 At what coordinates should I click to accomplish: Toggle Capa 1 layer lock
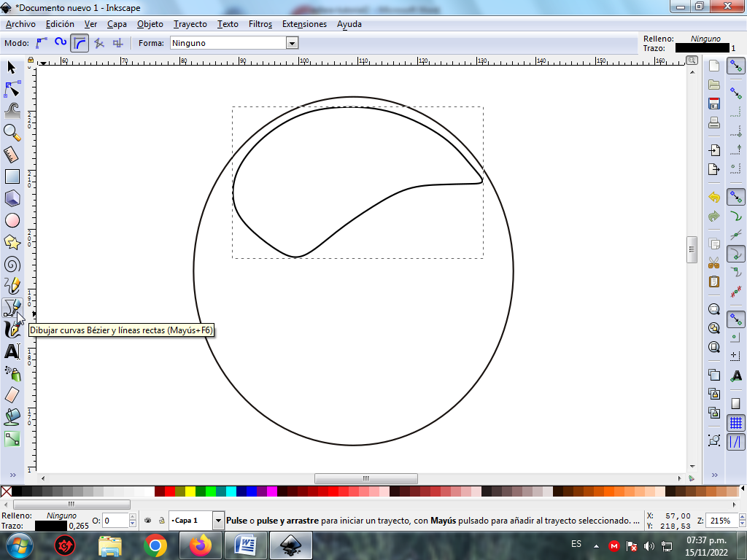pyautogui.click(x=161, y=521)
